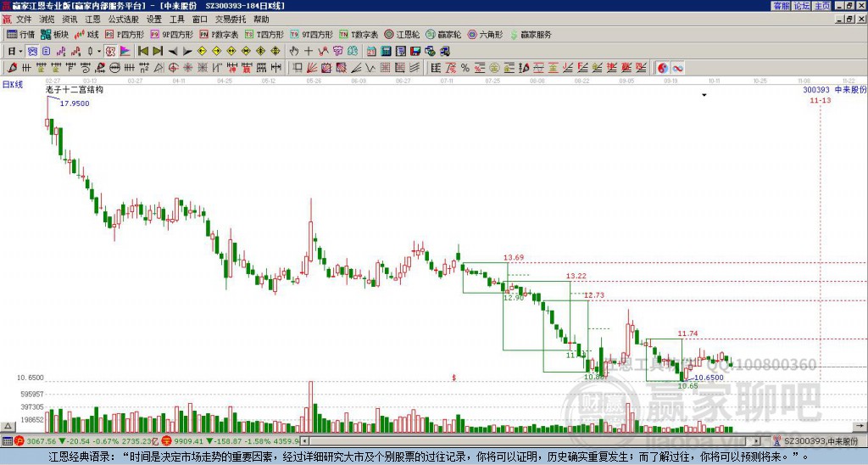The height and width of the screenshot is (465, 868).
Task: Click the colored flag icon
Action: click(x=125, y=52)
